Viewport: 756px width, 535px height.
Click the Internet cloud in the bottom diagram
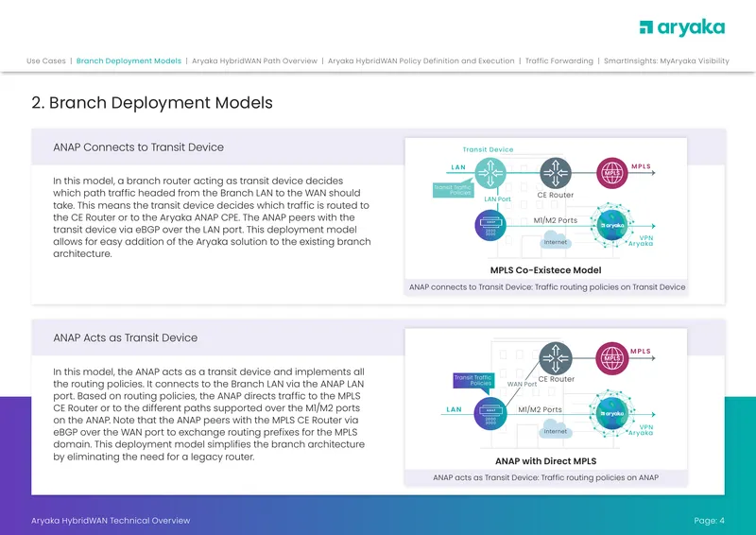click(x=556, y=430)
